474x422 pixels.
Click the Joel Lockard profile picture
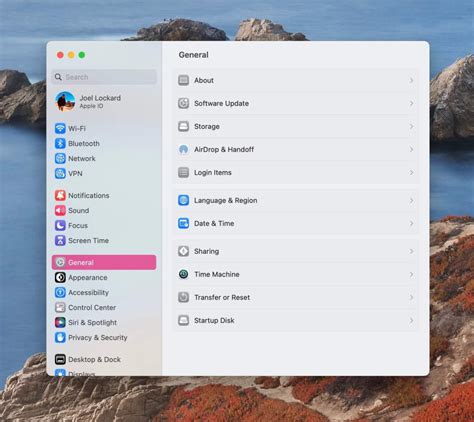tap(65, 101)
